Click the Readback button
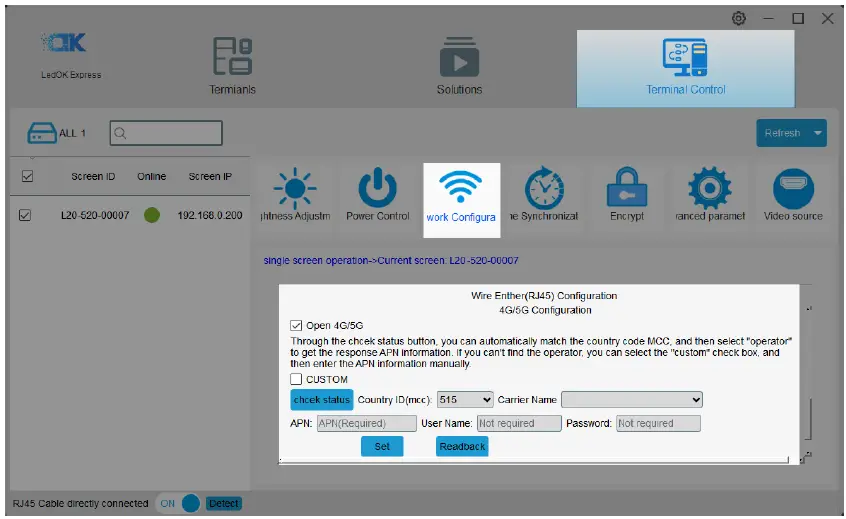This screenshot has width=846, height=519. click(462, 447)
